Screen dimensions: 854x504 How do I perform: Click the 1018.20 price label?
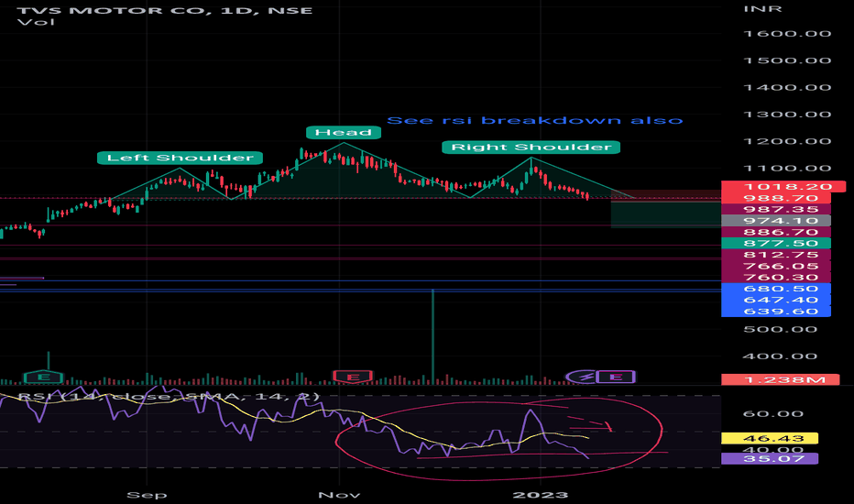pos(783,187)
